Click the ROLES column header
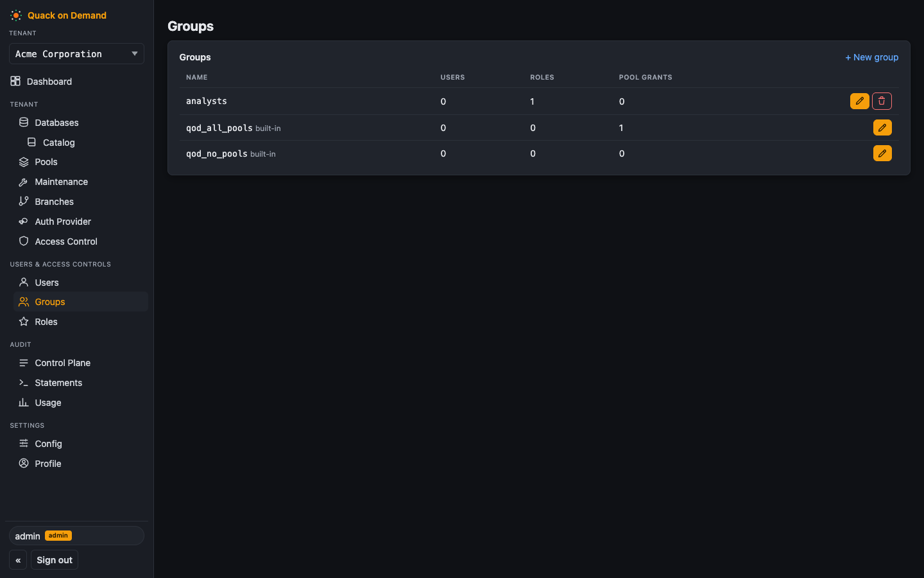 (542, 77)
